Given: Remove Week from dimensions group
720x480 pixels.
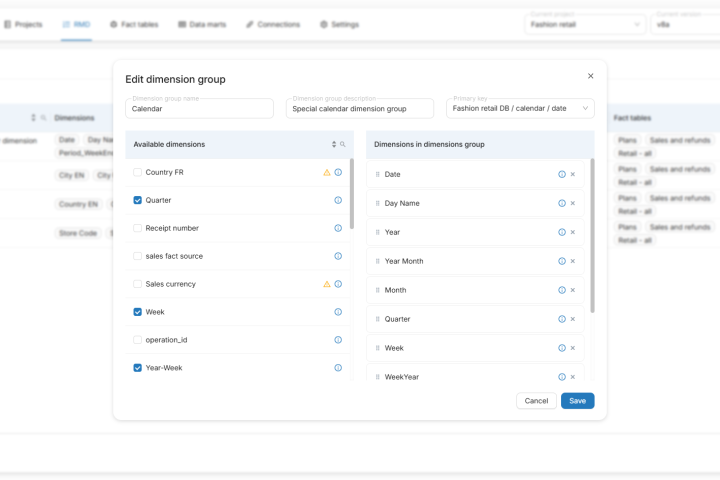Looking at the screenshot, I should pos(573,348).
